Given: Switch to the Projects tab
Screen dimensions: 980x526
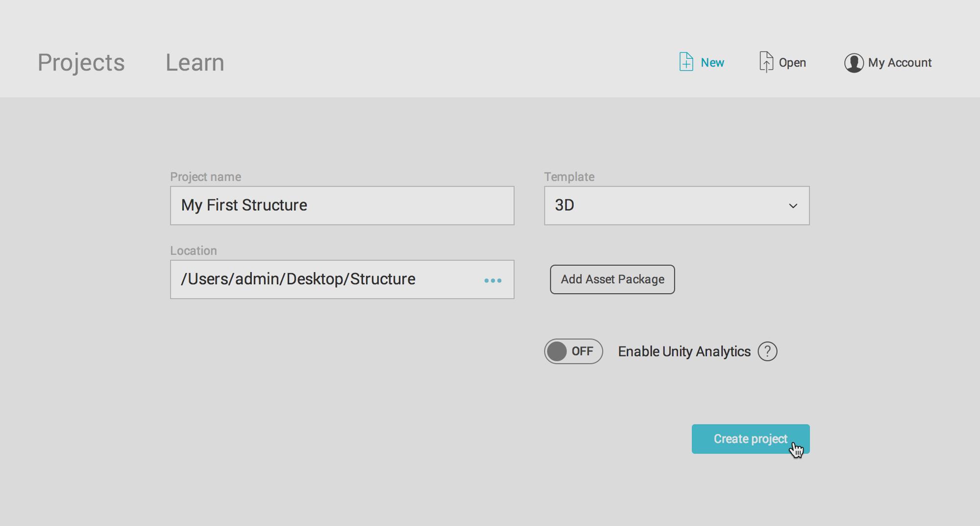Looking at the screenshot, I should (x=81, y=63).
